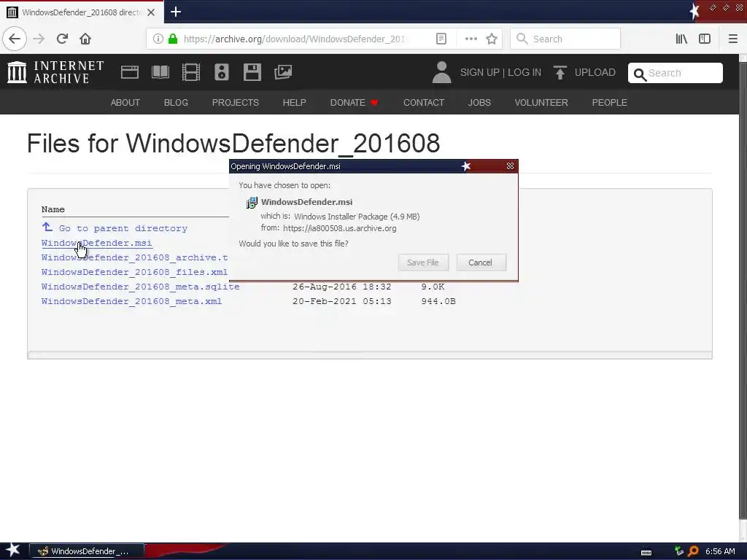Screen dimensions: 747x560
Task: Click Go to parent directory link
Action: click(x=115, y=228)
